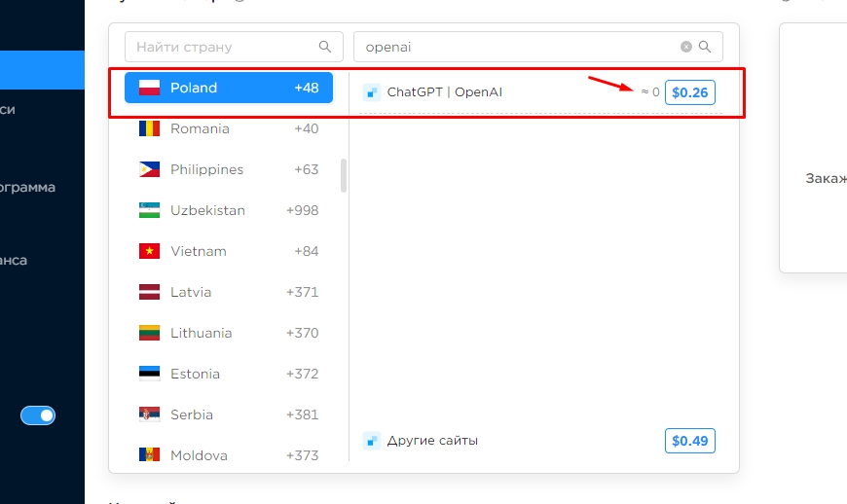Image resolution: width=847 pixels, height=504 pixels.
Task: Click the country list scrollbar thumb
Action: click(x=344, y=175)
